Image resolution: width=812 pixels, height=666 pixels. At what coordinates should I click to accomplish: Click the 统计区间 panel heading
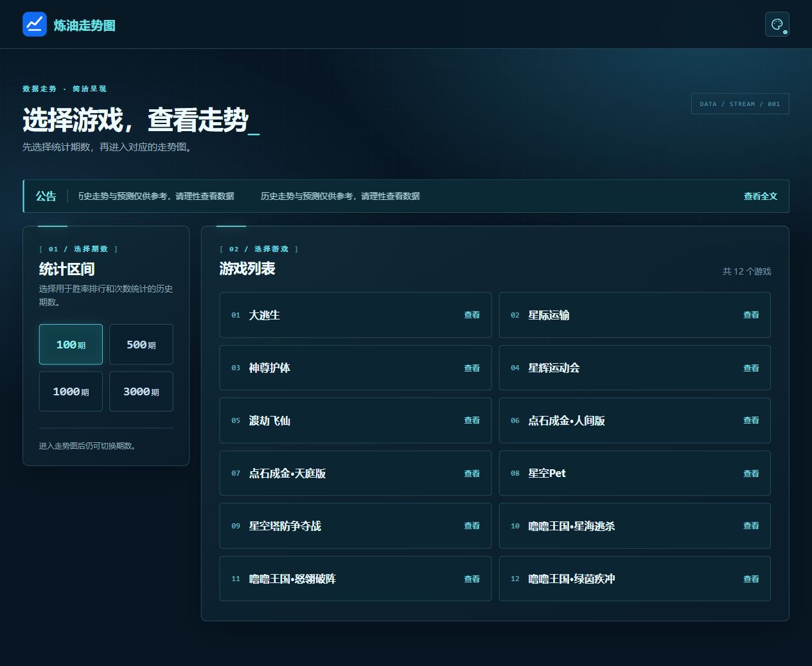pos(67,269)
